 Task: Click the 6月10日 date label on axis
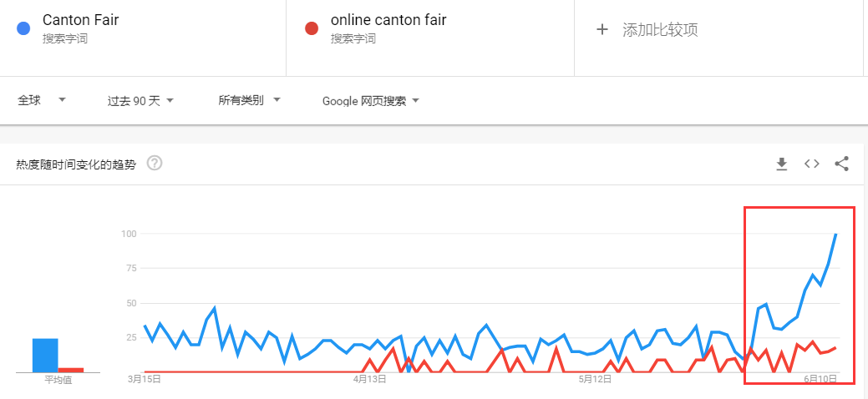tap(820, 379)
